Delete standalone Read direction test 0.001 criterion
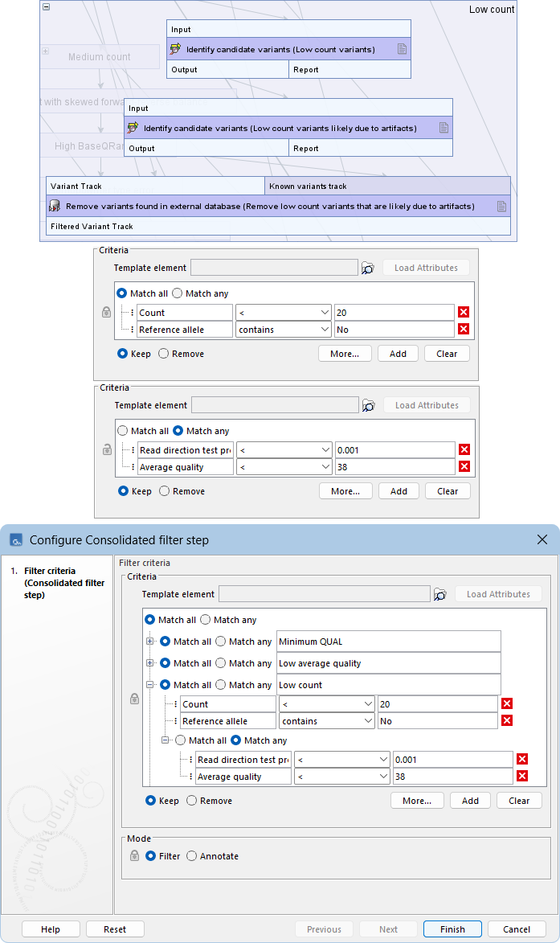The width and height of the screenshot is (560, 943). [464, 449]
